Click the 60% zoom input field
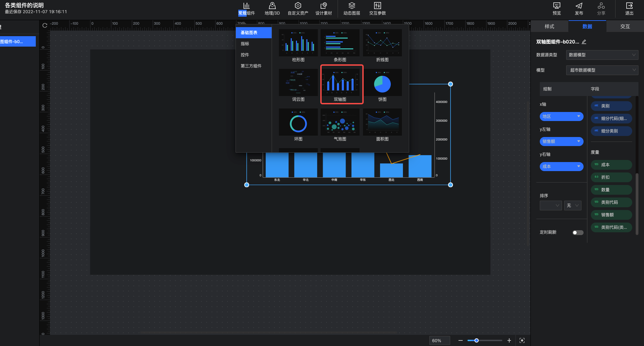Viewport: 644px width, 346px height. pyautogui.click(x=439, y=340)
